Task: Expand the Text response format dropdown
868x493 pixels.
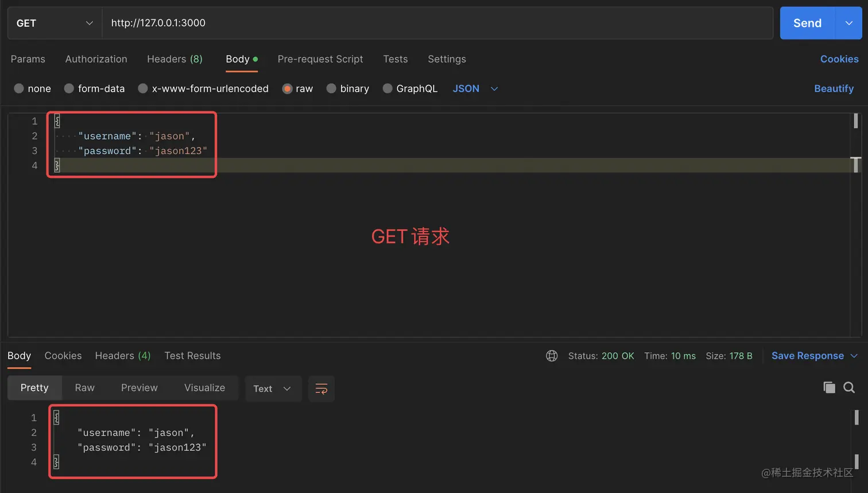Action: (273, 388)
